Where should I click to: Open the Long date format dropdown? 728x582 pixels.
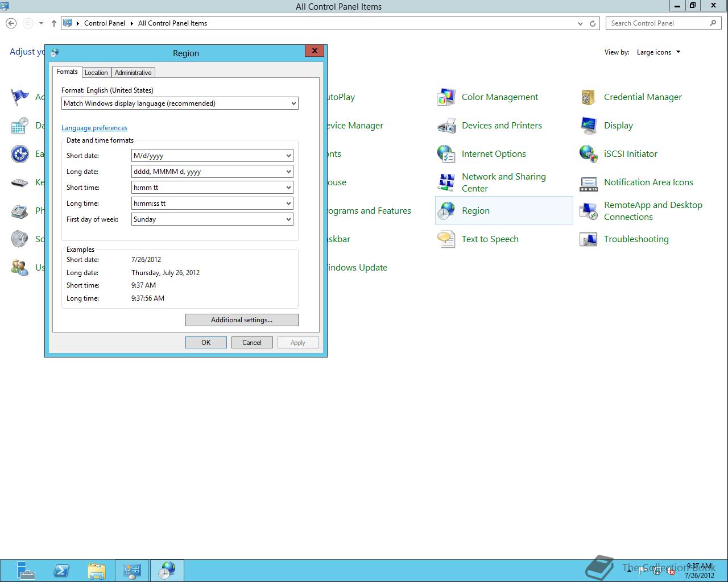212,172
